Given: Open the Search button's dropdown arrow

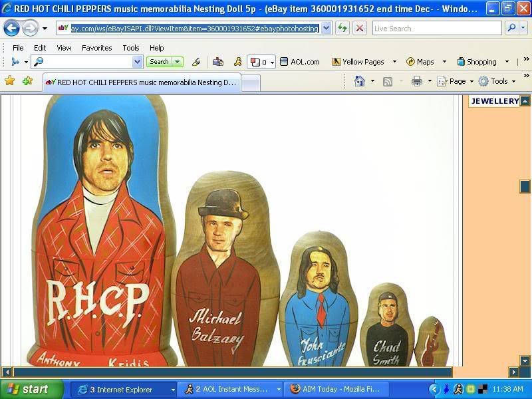Looking at the screenshot, I should click(178, 62).
